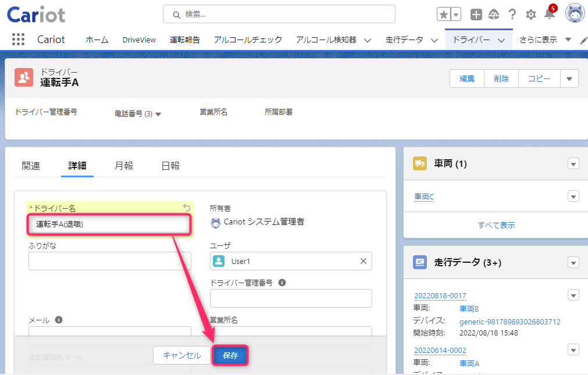Expand the アルコール検知器 tab menu

[368, 40]
